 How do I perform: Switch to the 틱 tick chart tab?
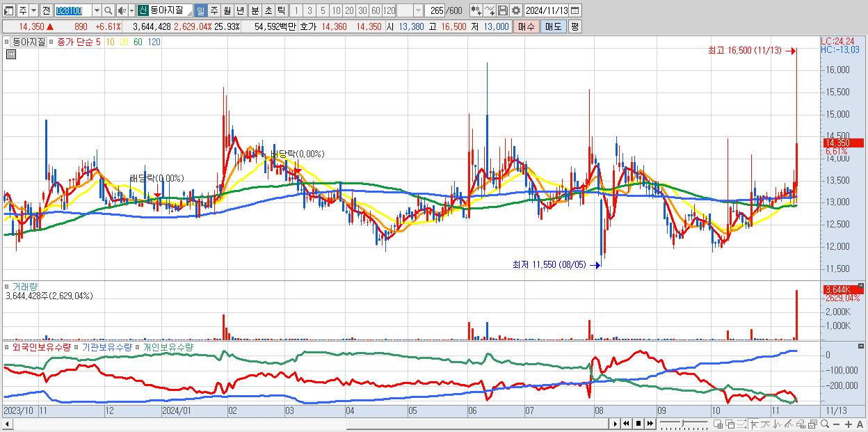click(x=281, y=10)
